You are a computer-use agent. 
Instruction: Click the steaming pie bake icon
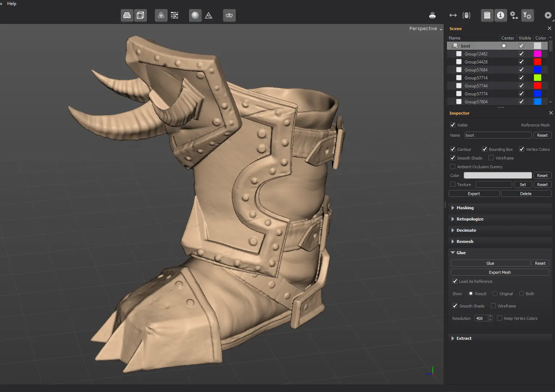(432, 15)
